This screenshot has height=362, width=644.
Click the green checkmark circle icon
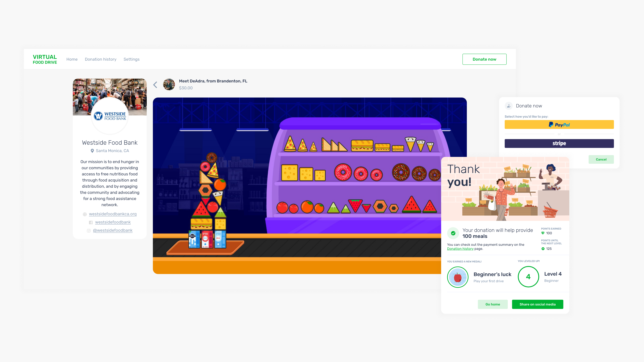click(453, 233)
